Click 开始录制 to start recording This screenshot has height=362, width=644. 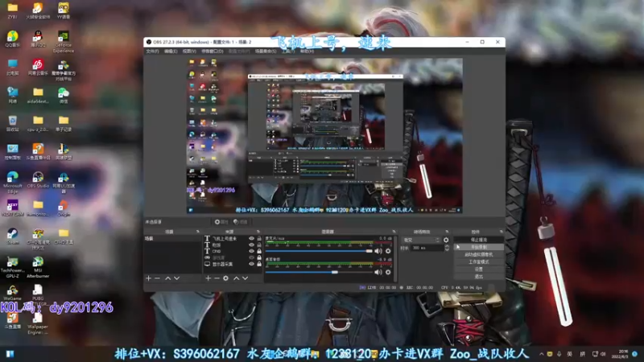coord(478,247)
